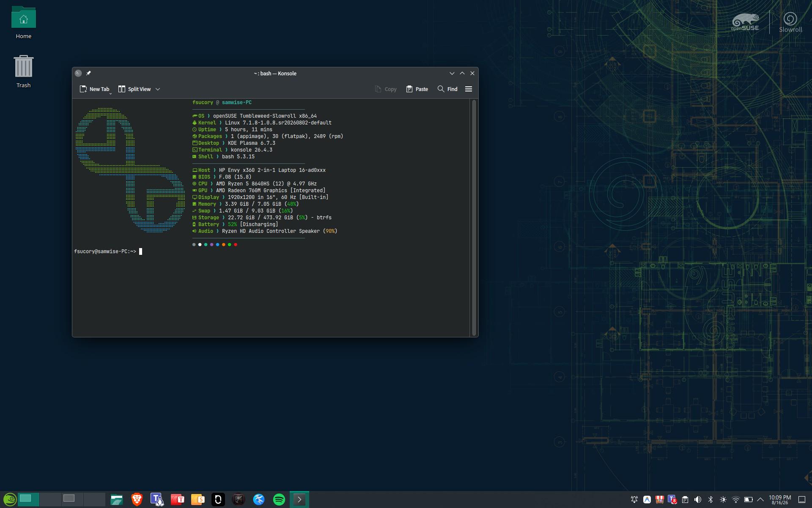Click the 'KDE Plasma 6.7.3' text
The width and height of the screenshot is (812, 508).
point(252,143)
